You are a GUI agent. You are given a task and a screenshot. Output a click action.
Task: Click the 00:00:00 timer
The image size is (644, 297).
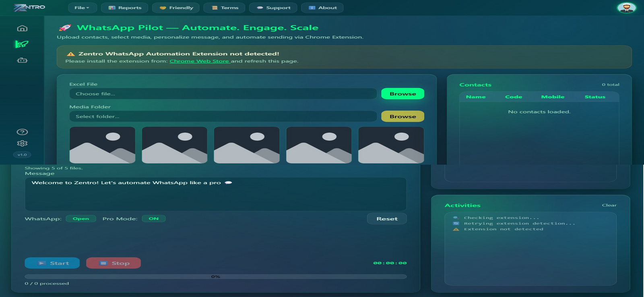point(390,263)
